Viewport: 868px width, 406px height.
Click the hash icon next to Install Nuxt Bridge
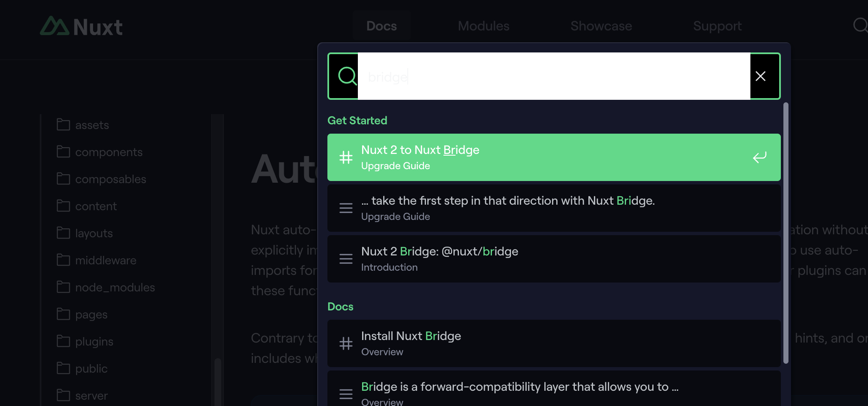(x=346, y=343)
